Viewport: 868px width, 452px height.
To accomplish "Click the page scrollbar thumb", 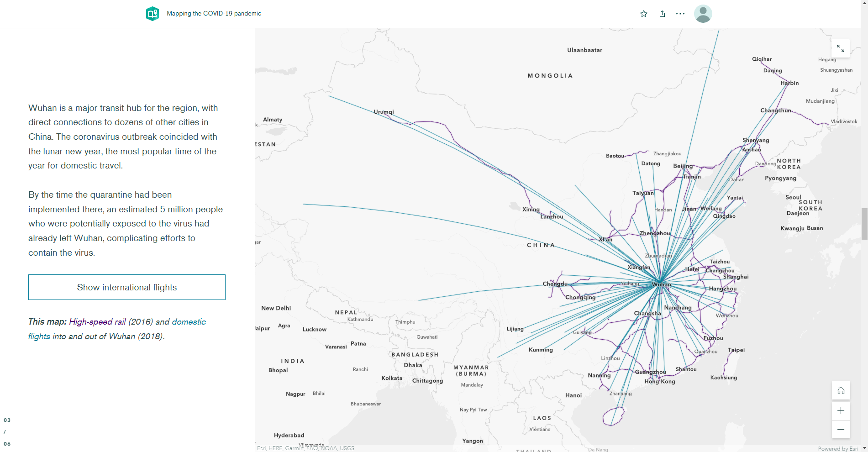I will click(x=864, y=224).
